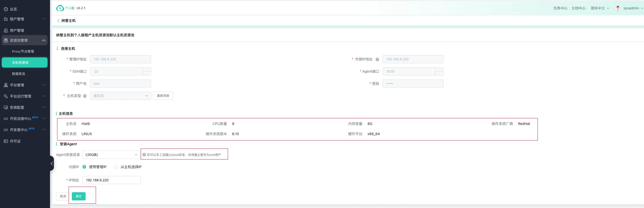This screenshot has height=208, width=644.
Task: Open 任务中心 in the top bar
Action: click(560, 8)
